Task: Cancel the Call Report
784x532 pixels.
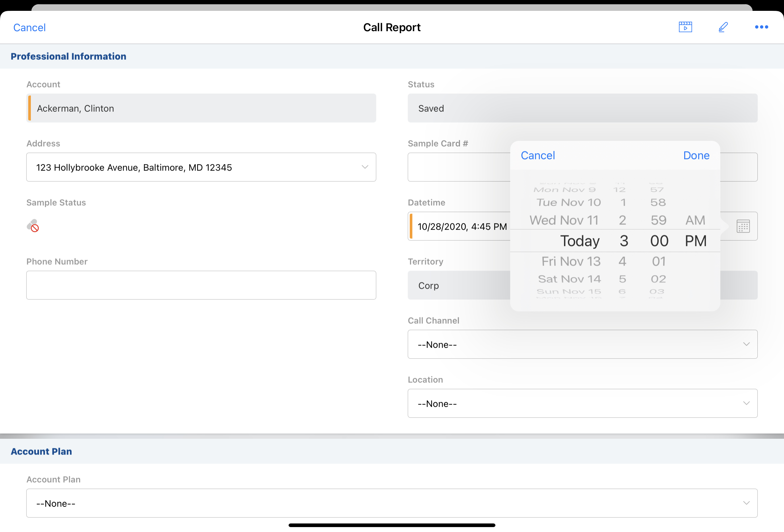Action: 29,28
